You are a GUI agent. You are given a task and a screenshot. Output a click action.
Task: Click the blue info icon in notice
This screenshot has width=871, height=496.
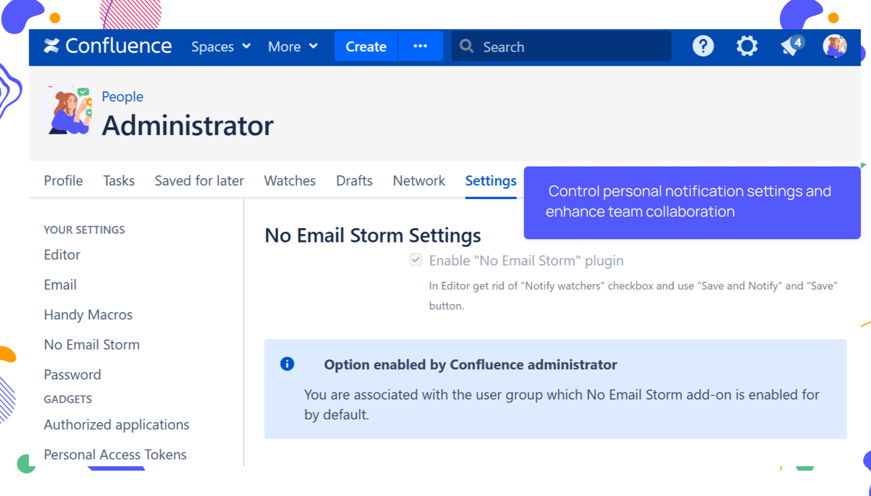tap(287, 364)
